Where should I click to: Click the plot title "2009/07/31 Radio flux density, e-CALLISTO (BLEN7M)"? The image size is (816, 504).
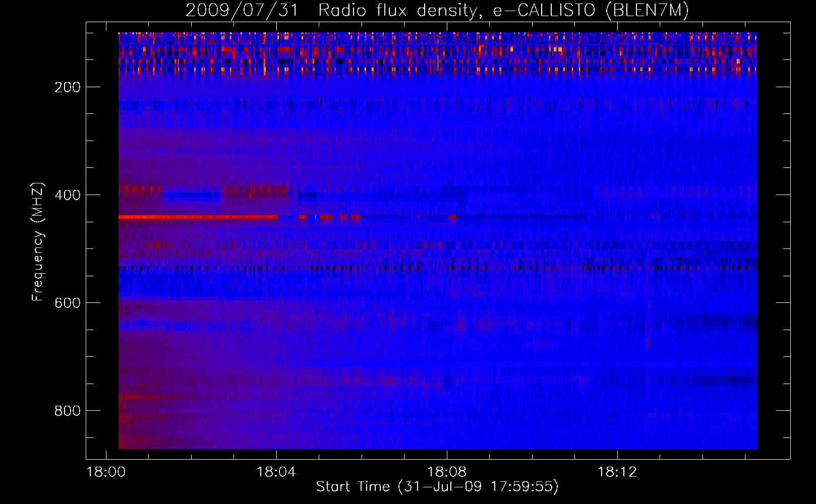(x=437, y=10)
